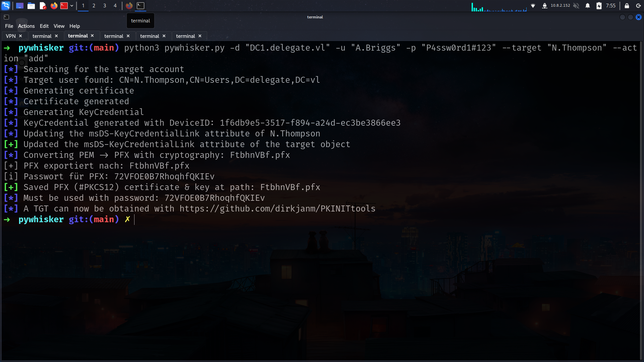Close the last terminal tab
Image resolution: width=644 pixels, height=362 pixels.
pos(200,36)
